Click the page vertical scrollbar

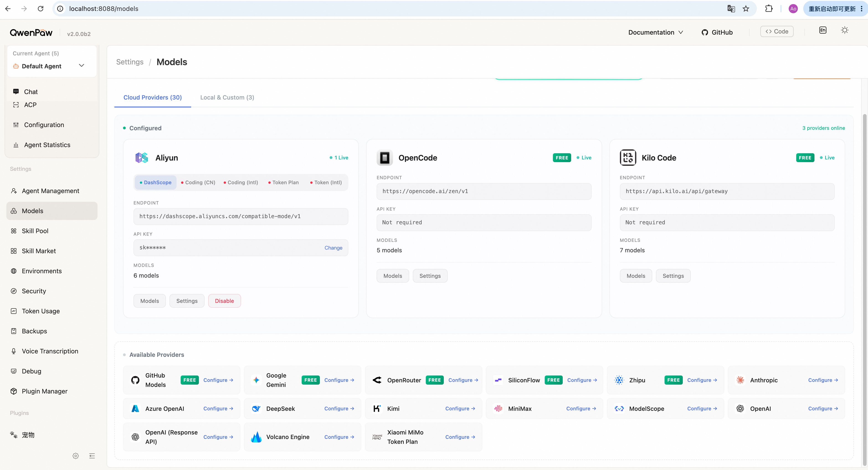pyautogui.click(x=865, y=290)
